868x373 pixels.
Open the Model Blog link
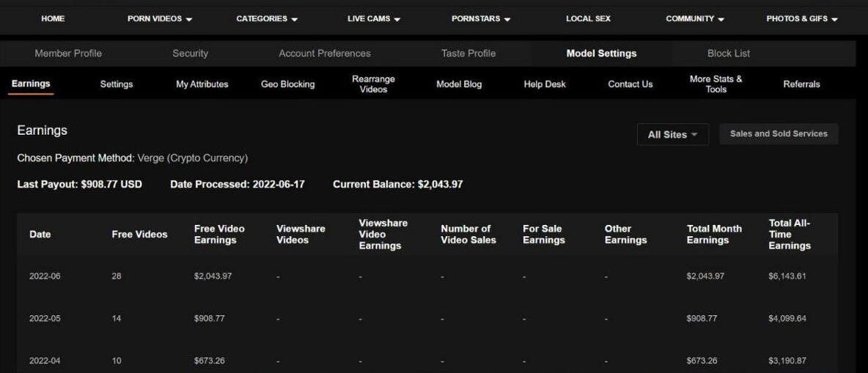459,84
